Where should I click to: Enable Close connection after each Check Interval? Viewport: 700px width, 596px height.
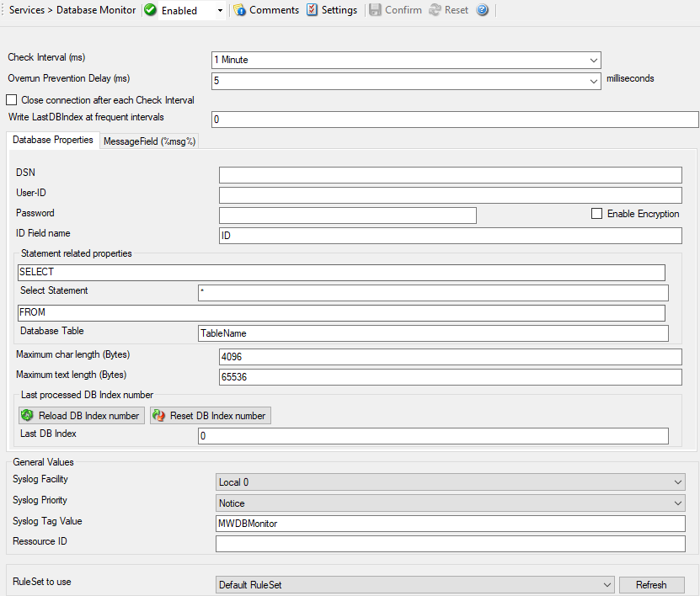12,100
